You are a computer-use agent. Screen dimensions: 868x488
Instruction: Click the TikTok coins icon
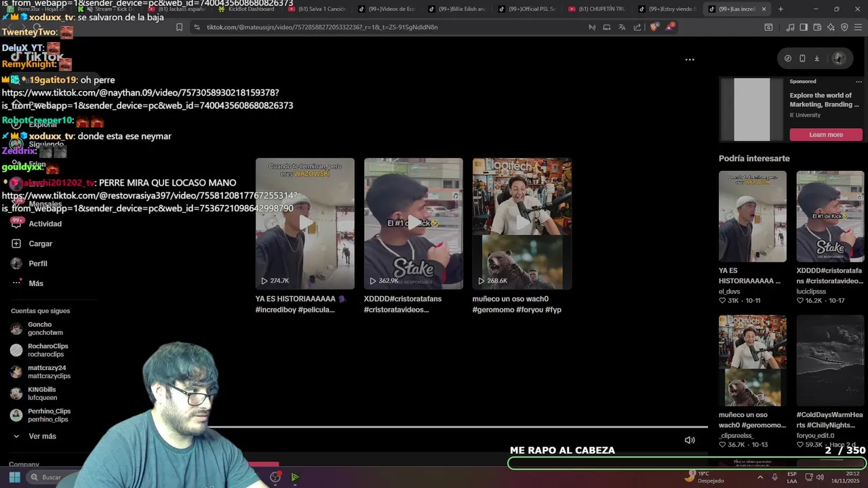click(787, 58)
